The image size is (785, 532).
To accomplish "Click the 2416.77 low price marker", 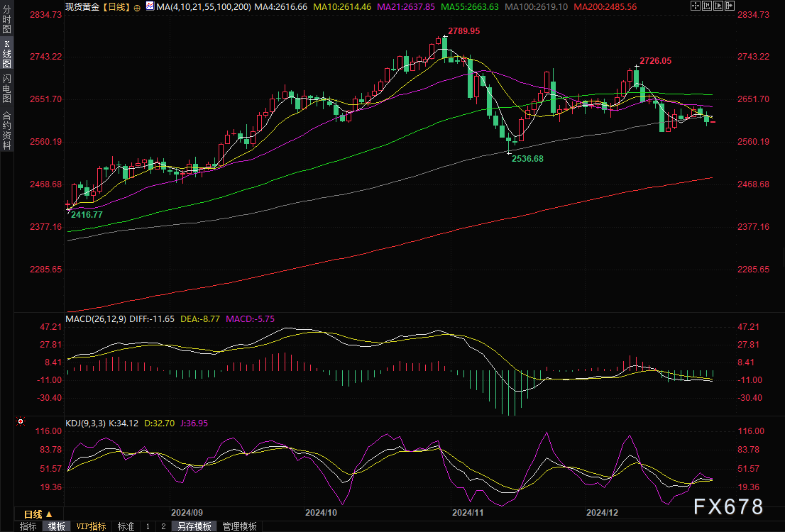I will pos(87,214).
